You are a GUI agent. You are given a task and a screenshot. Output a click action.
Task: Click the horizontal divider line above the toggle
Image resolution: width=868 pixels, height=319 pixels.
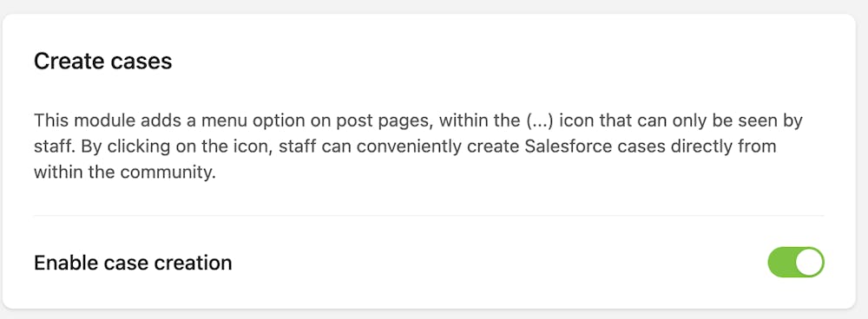pos(429,215)
